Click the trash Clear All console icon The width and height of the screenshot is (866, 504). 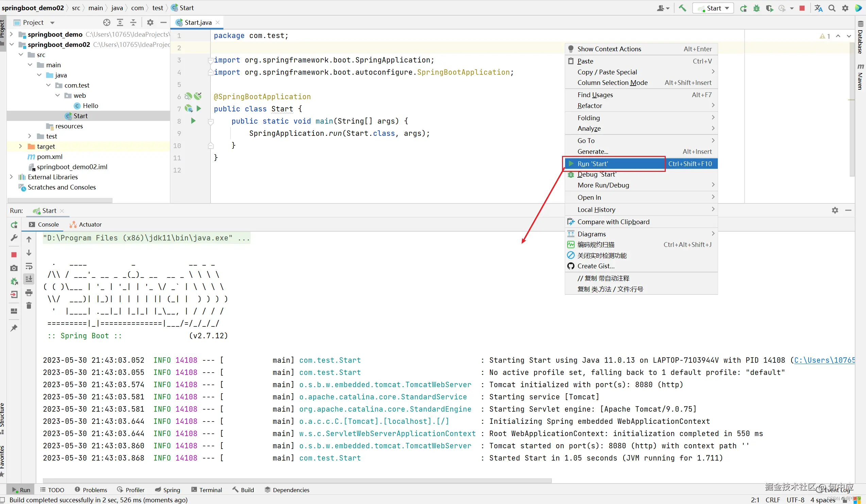pyautogui.click(x=29, y=306)
